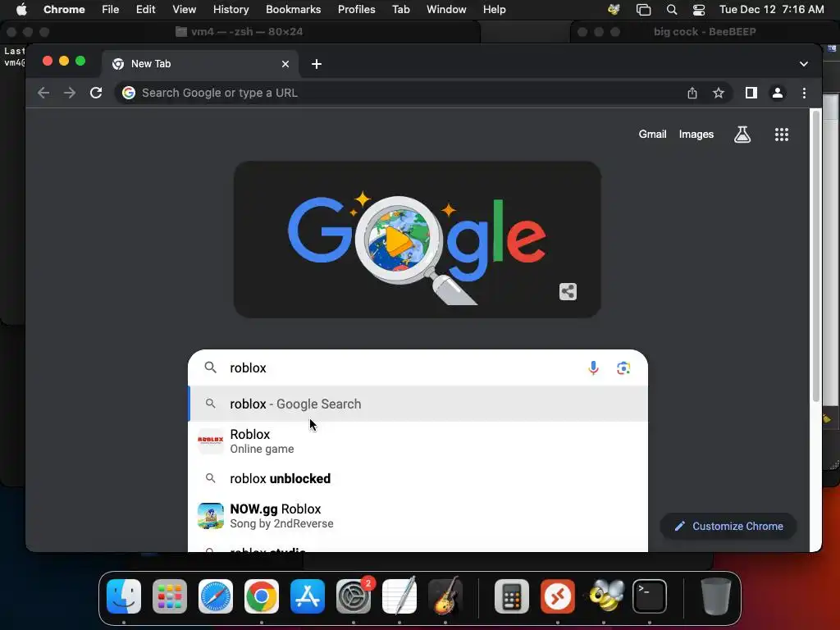Viewport: 840px width, 630px height.
Task: Open the File menu
Action: click(x=111, y=9)
